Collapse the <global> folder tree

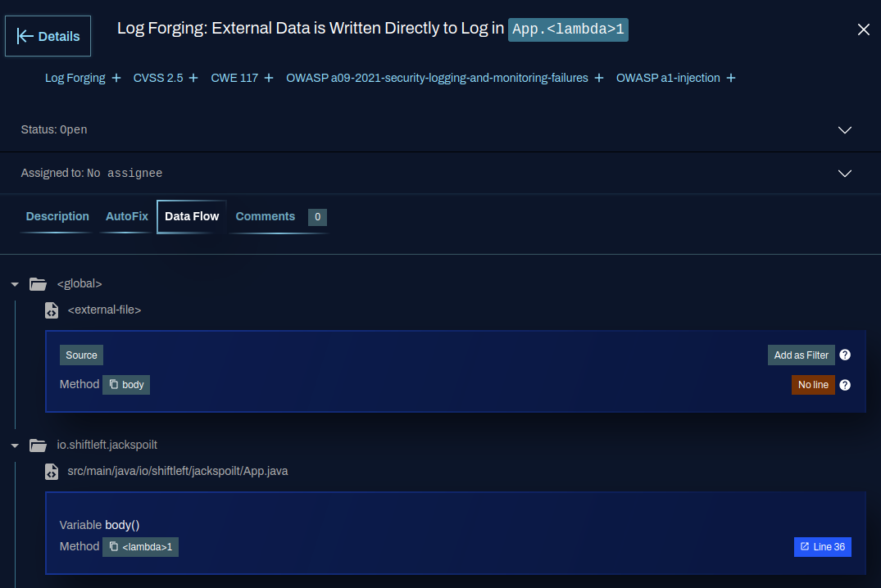point(15,284)
